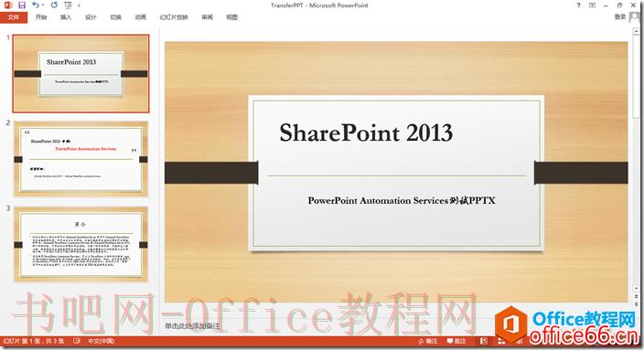Click the PowerPoint application logo icon
The image size is (644, 350).
click(8, 5)
